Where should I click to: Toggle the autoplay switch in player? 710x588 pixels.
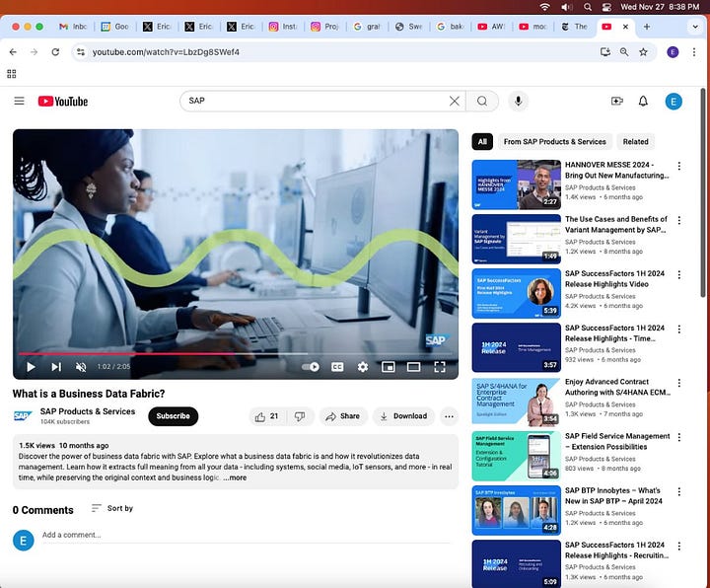(311, 366)
